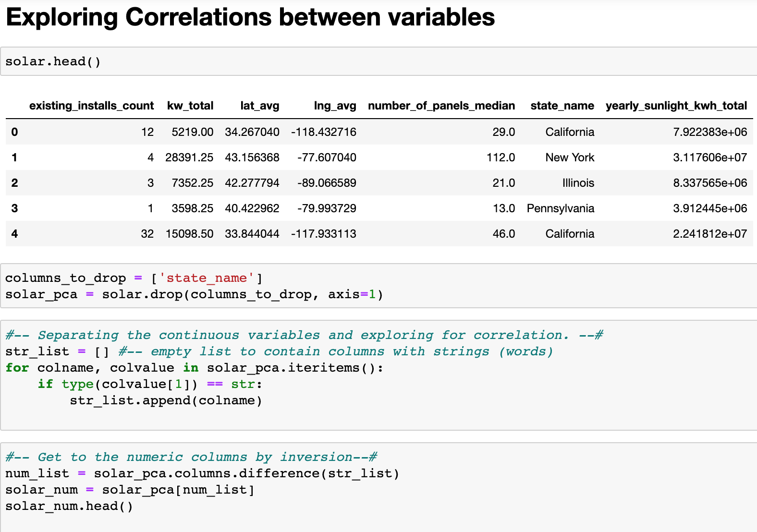The height and width of the screenshot is (532, 757).
Task: Click the 'Exploring Correlations between variables' heading
Action: tap(250, 18)
